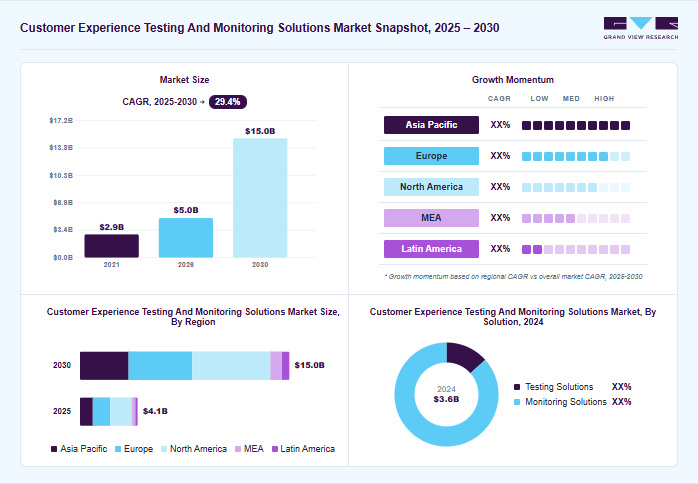The width and height of the screenshot is (698, 484).
Task: Click the Europe legend swatch in region chart
Action: pos(118,449)
